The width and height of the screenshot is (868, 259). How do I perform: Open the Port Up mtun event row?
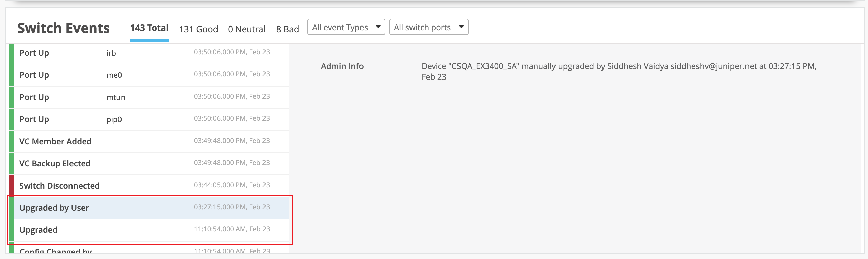tap(148, 97)
